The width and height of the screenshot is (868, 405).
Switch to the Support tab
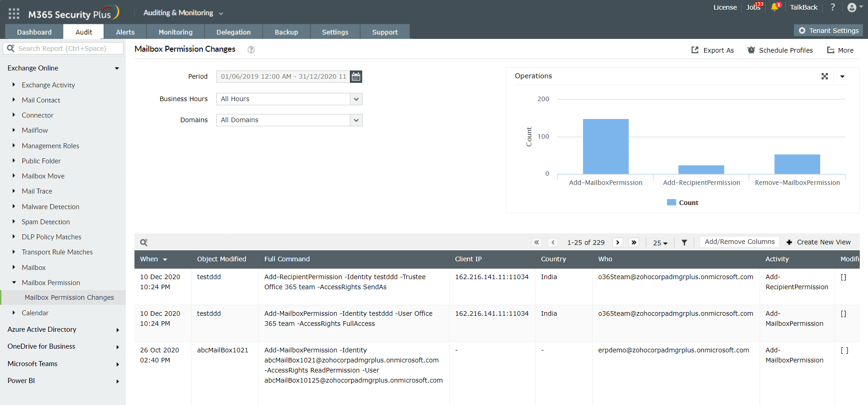coord(385,32)
